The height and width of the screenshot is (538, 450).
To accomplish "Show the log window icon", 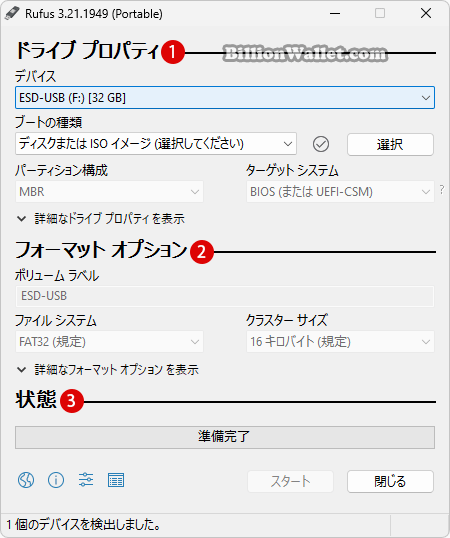I will tap(116, 480).
